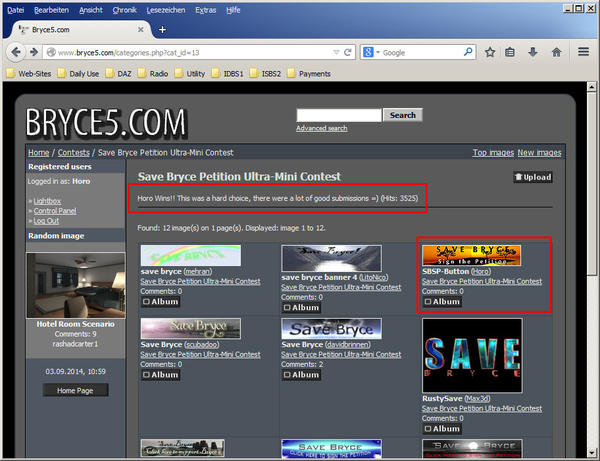The width and height of the screenshot is (600, 461).
Task: Click the Upload button
Action: 533,177
